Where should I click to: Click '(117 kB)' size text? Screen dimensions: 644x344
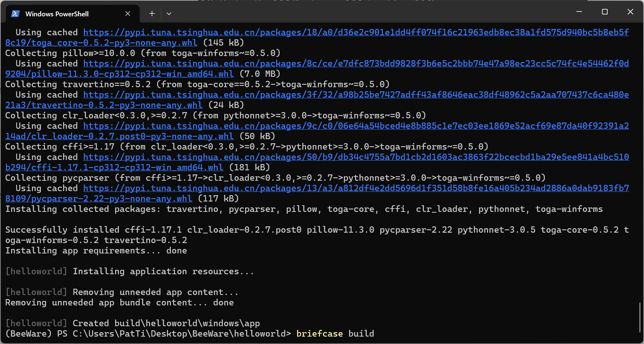[x=218, y=199]
